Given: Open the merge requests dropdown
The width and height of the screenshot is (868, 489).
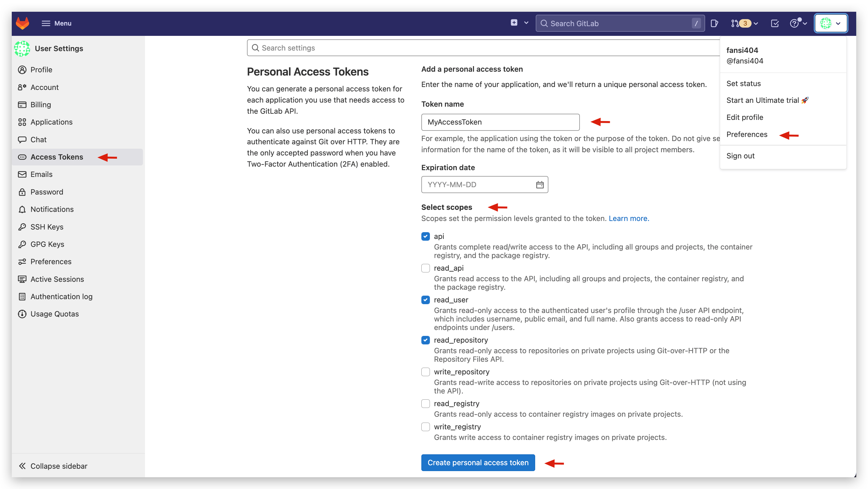Looking at the screenshot, I should [x=744, y=23].
